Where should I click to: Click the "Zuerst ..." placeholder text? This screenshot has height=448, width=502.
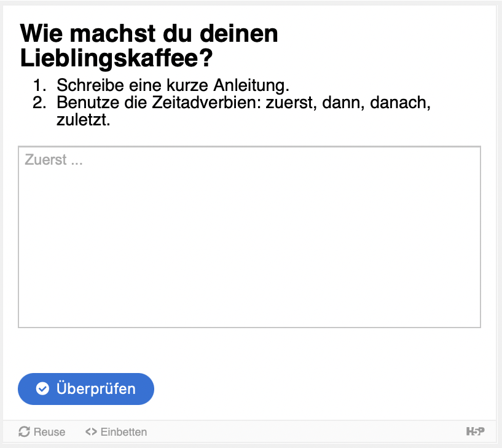53,160
